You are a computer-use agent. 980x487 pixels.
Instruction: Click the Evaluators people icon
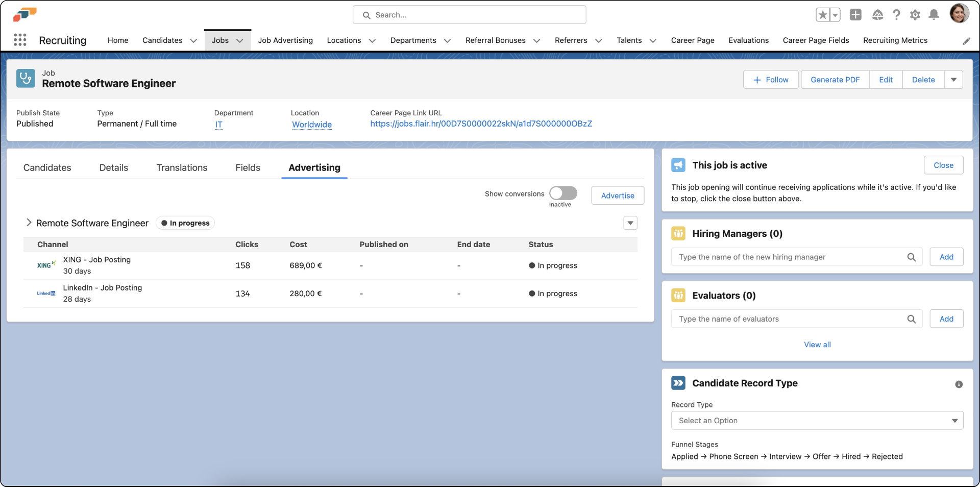click(x=678, y=295)
